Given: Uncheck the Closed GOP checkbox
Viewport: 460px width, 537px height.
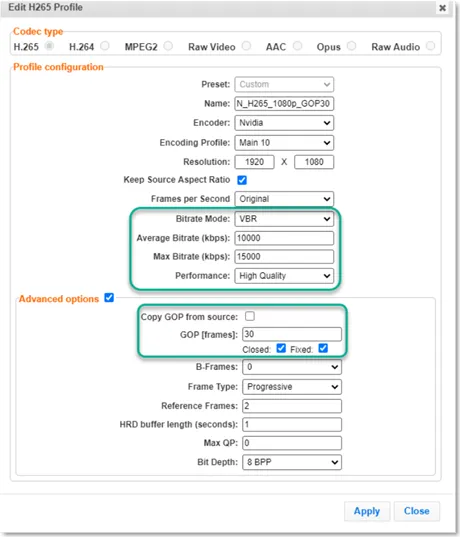Looking at the screenshot, I should tap(281, 348).
